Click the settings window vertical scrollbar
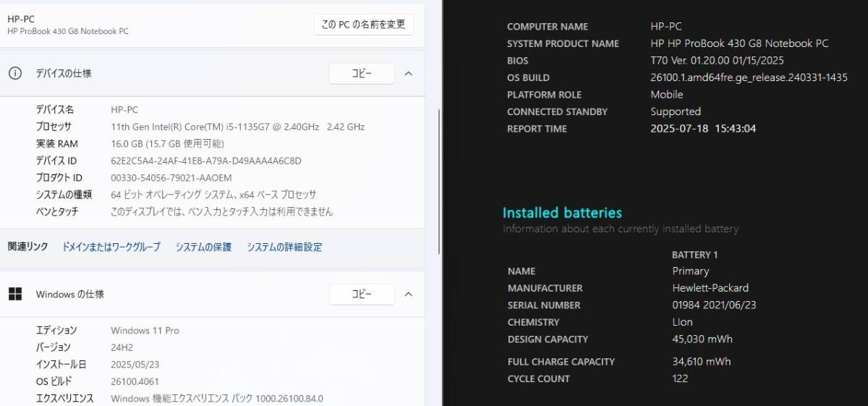868x406 pixels. (x=439, y=181)
